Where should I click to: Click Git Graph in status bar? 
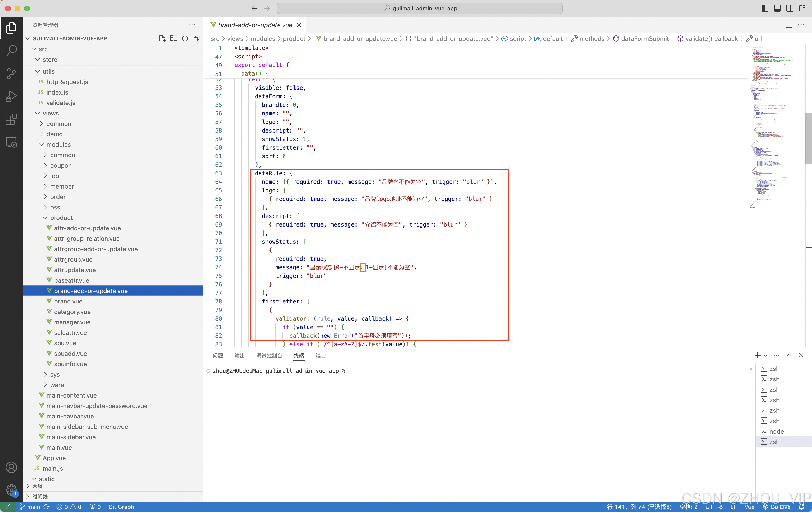(x=121, y=507)
